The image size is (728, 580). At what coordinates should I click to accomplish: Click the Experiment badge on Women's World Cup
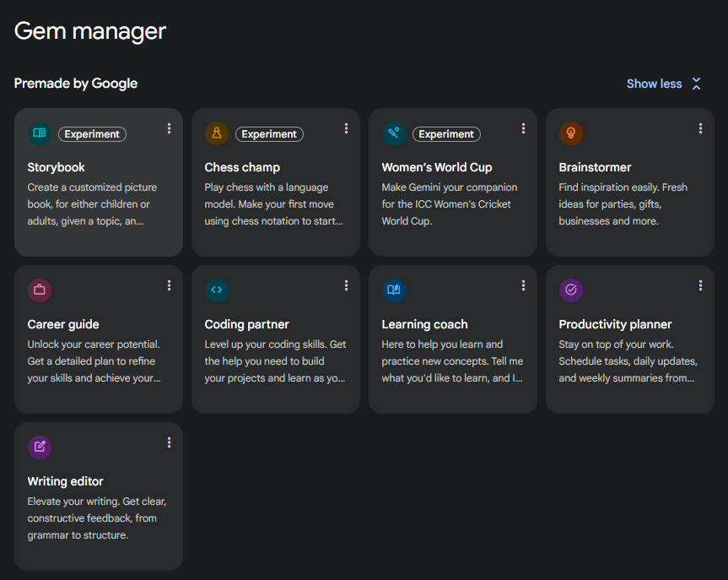[446, 134]
